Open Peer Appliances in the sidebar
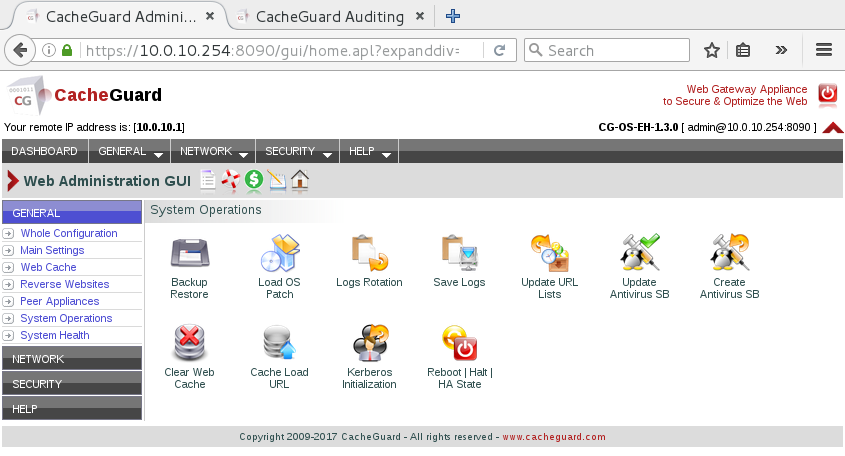845x456 pixels. [60, 301]
